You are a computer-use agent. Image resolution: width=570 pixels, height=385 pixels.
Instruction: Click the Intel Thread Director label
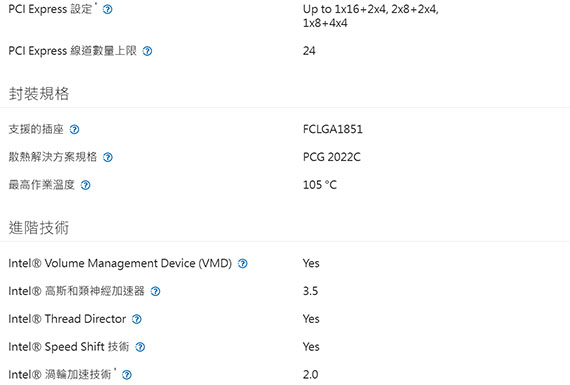tap(67, 319)
